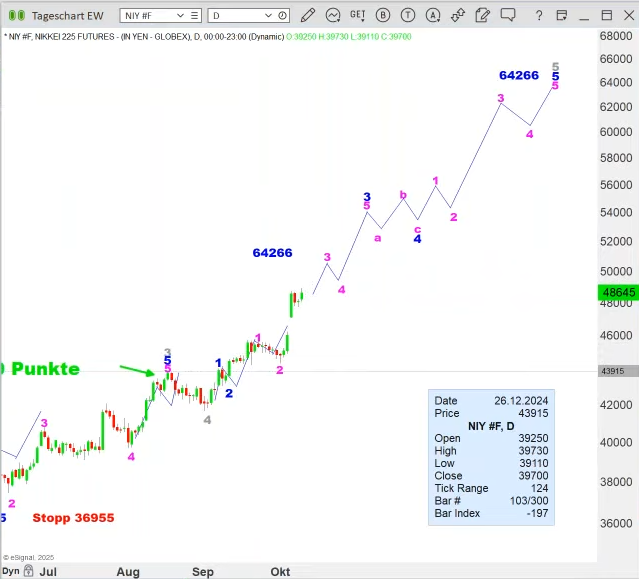Click the Stopp 36955 label

click(73, 518)
